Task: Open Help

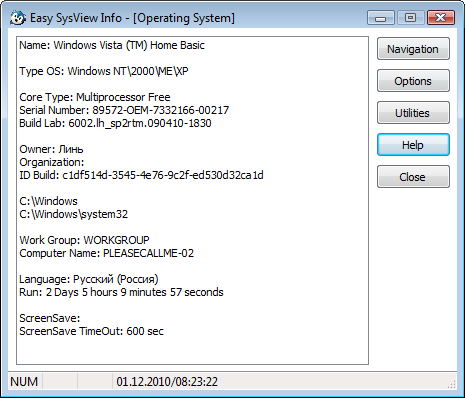Action: pyautogui.click(x=413, y=145)
